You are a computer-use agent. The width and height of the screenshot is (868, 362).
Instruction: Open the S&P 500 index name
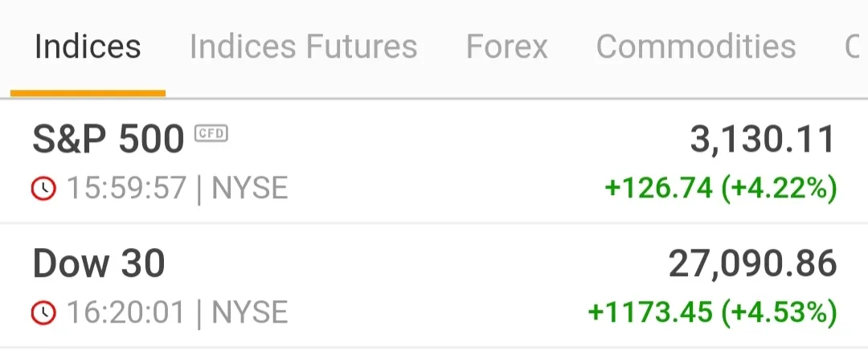coord(108,140)
